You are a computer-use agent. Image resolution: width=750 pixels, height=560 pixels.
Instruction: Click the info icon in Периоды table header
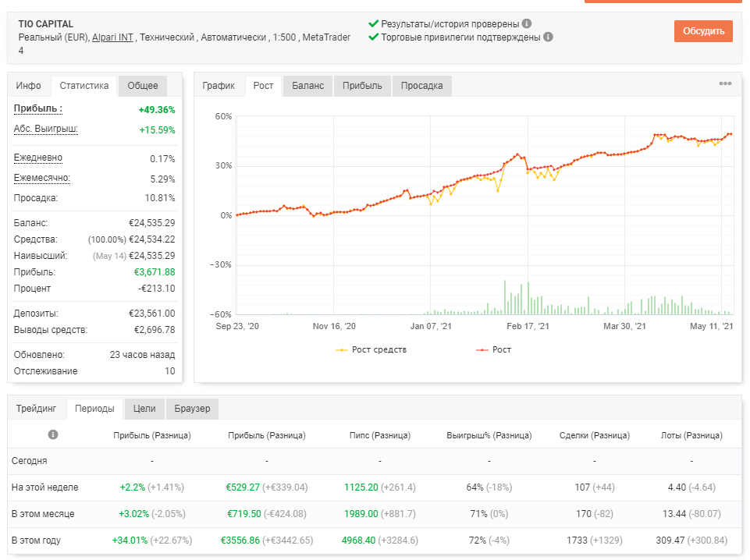(x=53, y=434)
